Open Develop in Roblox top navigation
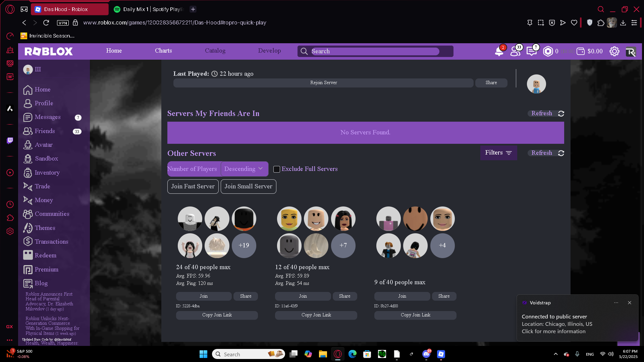The image size is (644, 362). click(269, 51)
